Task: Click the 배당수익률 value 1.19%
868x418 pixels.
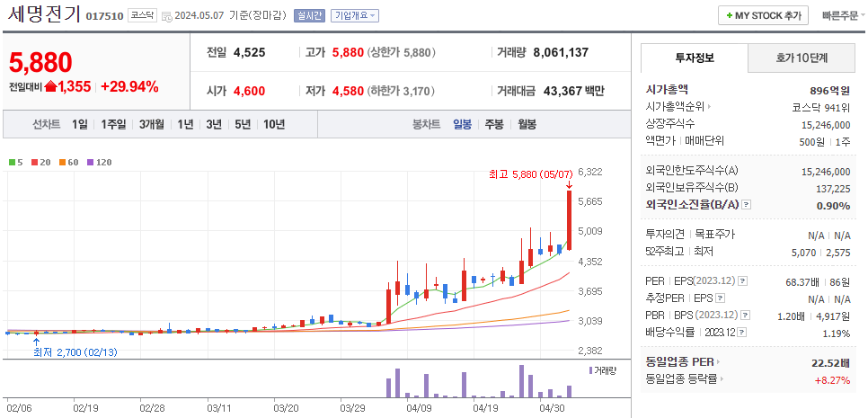Action: click(837, 334)
